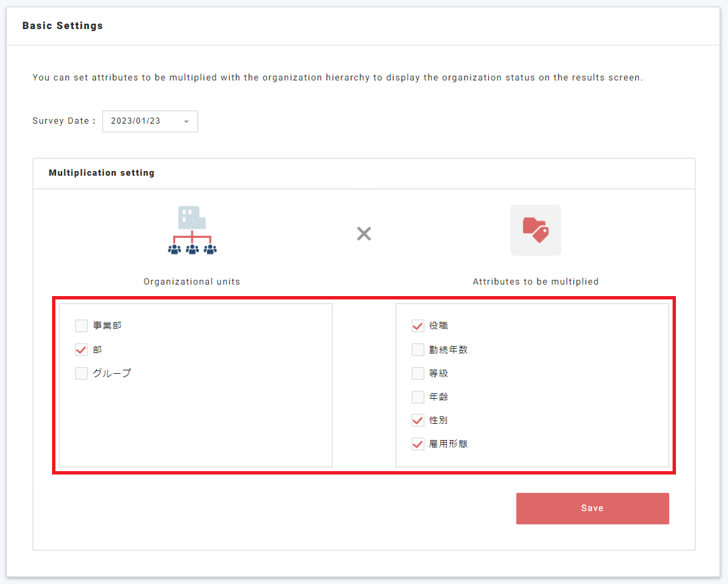Enable the グループ checkbox

81,373
